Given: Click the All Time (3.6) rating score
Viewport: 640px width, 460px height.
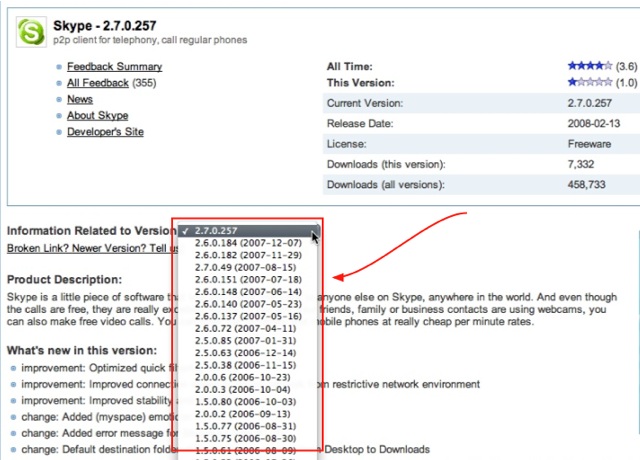Looking at the screenshot, I should point(626,66).
